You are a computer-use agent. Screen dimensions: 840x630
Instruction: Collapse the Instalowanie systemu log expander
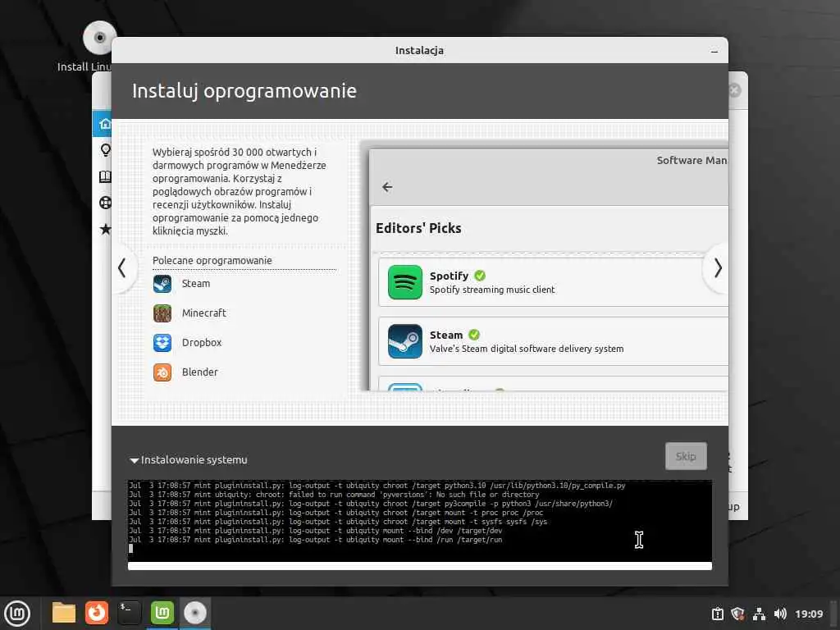tap(135, 460)
